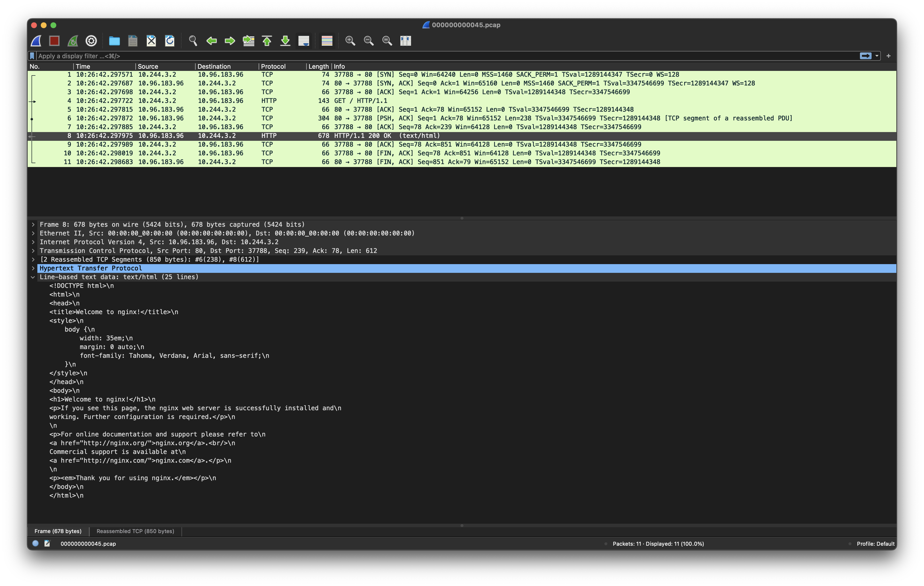Image resolution: width=924 pixels, height=586 pixels.
Task: Select packet 1 SYN row
Action: click(x=462, y=75)
